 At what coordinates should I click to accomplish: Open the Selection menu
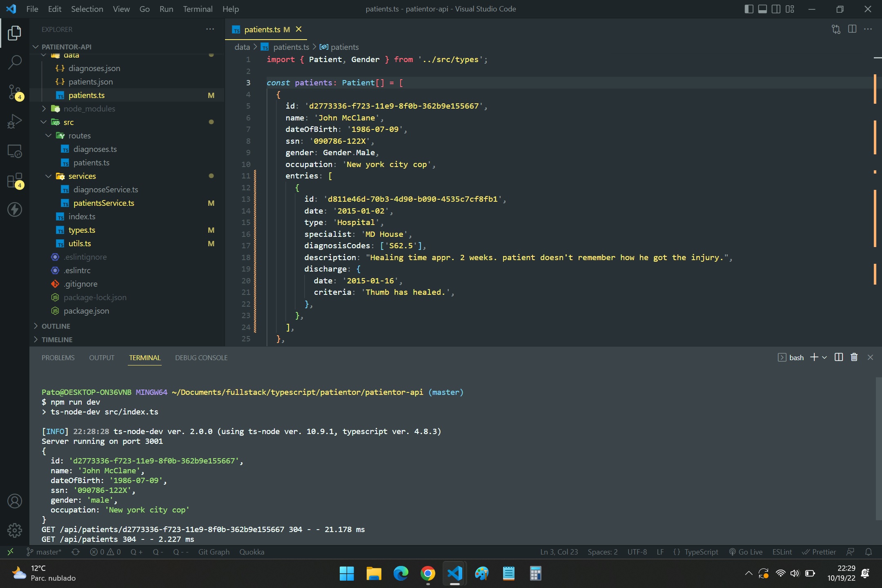(87, 9)
